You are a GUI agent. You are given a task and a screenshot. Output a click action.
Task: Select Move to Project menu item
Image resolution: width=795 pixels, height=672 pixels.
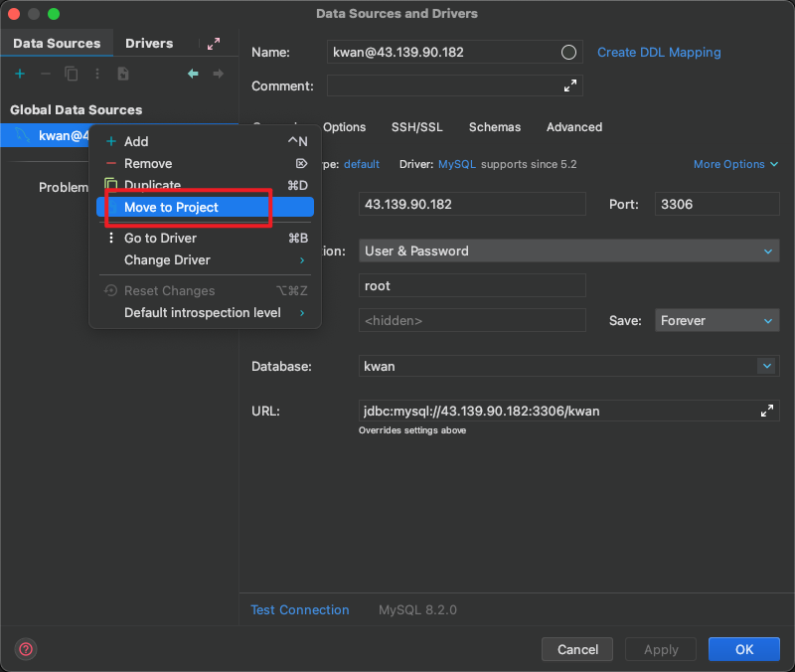(205, 207)
